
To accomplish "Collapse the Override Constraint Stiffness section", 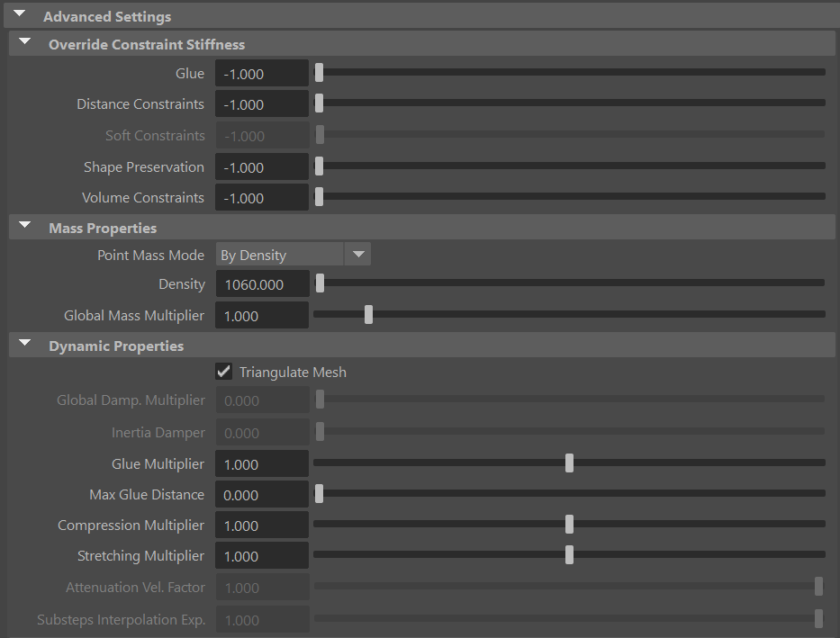I will click(x=24, y=40).
